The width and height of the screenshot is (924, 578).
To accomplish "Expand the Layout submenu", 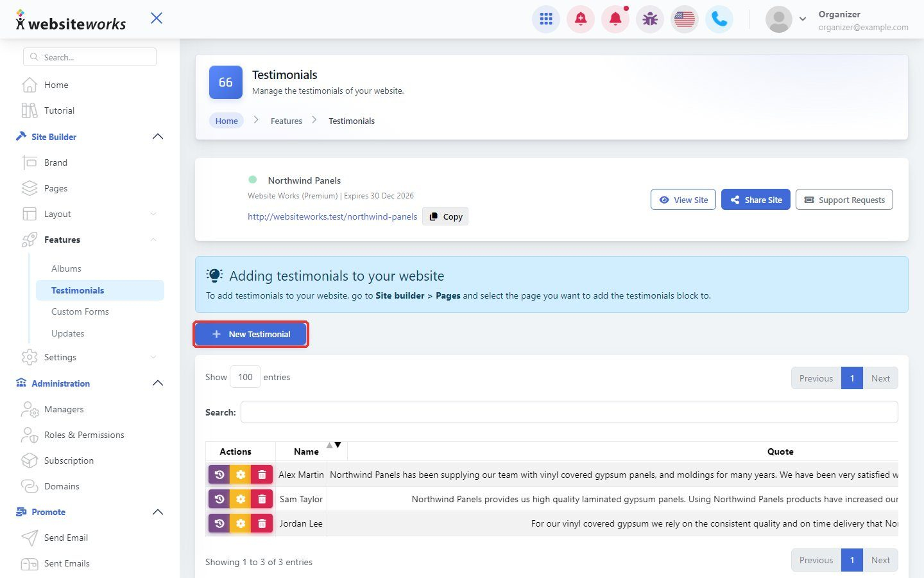I will tap(153, 214).
